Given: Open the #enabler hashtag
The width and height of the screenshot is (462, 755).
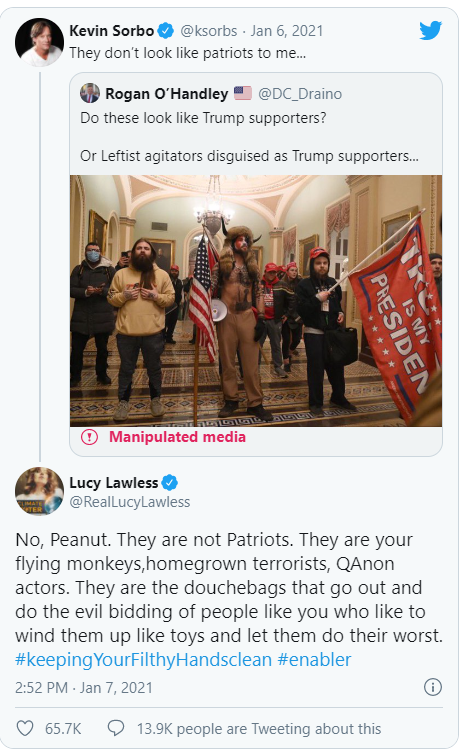Looking at the screenshot, I should (315, 660).
